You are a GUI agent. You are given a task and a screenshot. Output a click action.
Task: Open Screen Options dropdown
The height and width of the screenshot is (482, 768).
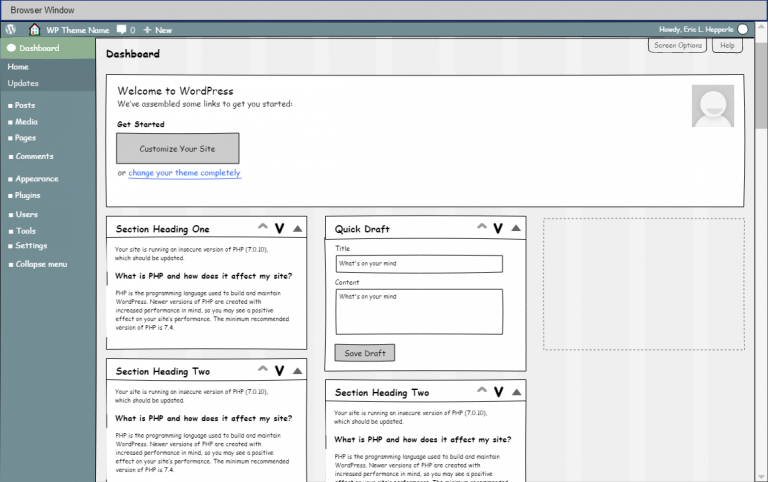pos(677,45)
